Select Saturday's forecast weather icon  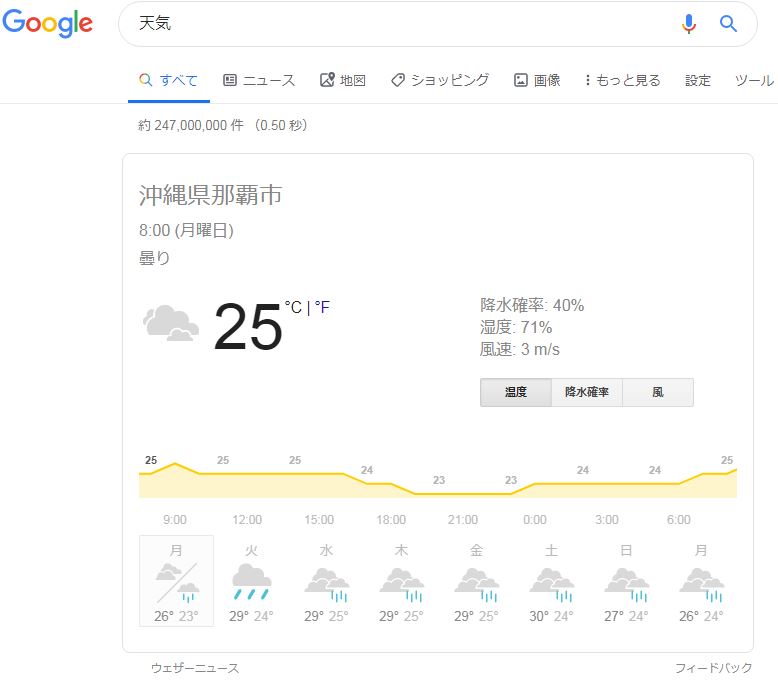tap(551, 582)
